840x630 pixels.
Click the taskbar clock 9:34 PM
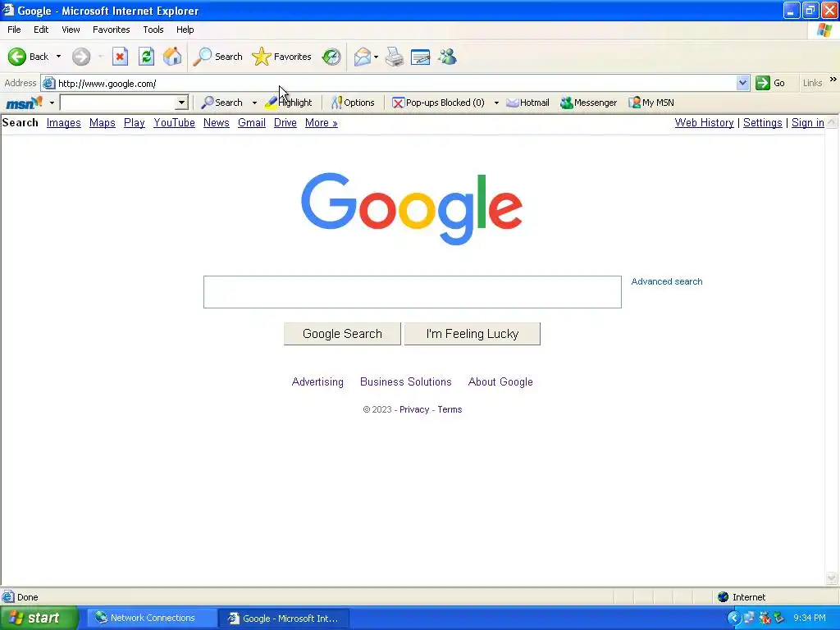(x=810, y=619)
